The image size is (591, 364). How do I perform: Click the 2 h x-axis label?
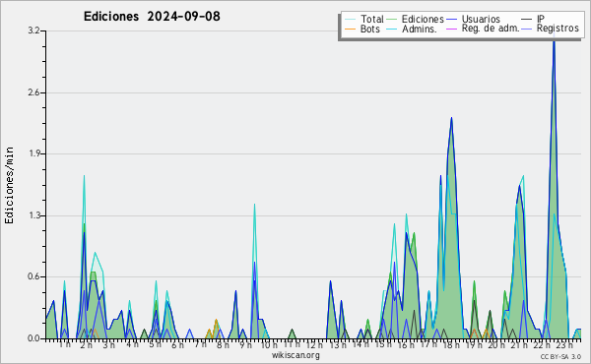(x=87, y=345)
